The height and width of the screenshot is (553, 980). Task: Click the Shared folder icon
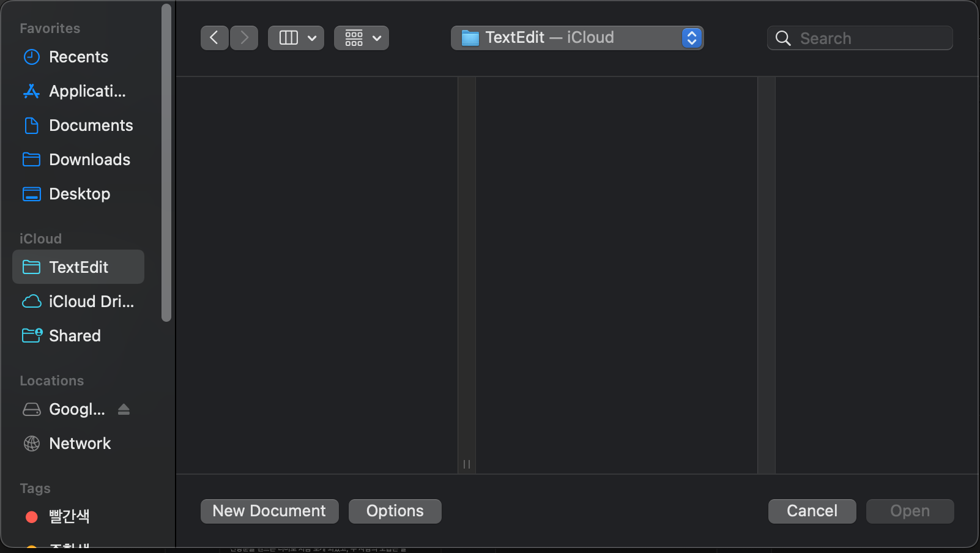tap(32, 335)
